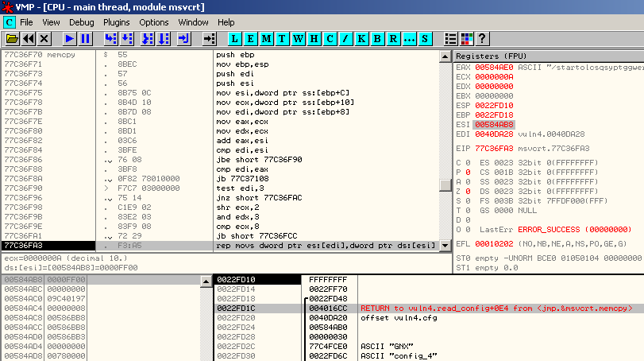Open appearance color scheme icon in toolbar
Viewport: 644px width, 361px height.
click(467, 38)
